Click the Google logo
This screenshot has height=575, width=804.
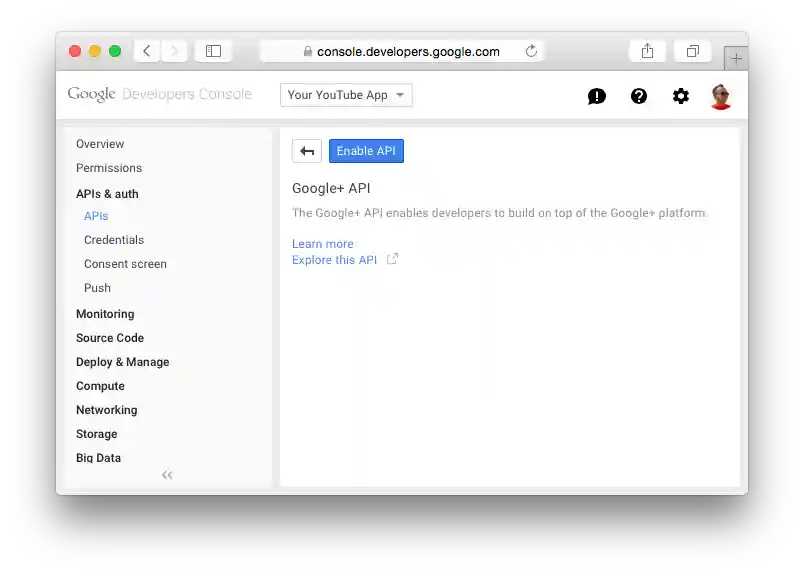click(x=92, y=94)
